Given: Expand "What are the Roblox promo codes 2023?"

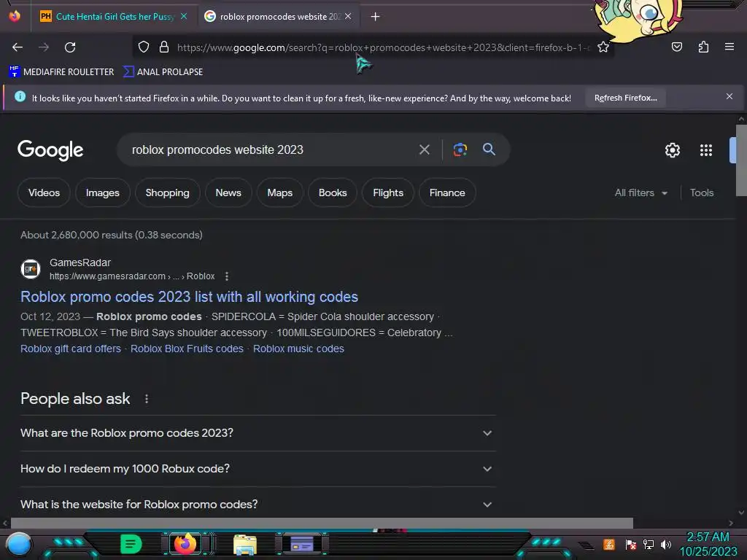Looking at the screenshot, I should pyautogui.click(x=258, y=433).
